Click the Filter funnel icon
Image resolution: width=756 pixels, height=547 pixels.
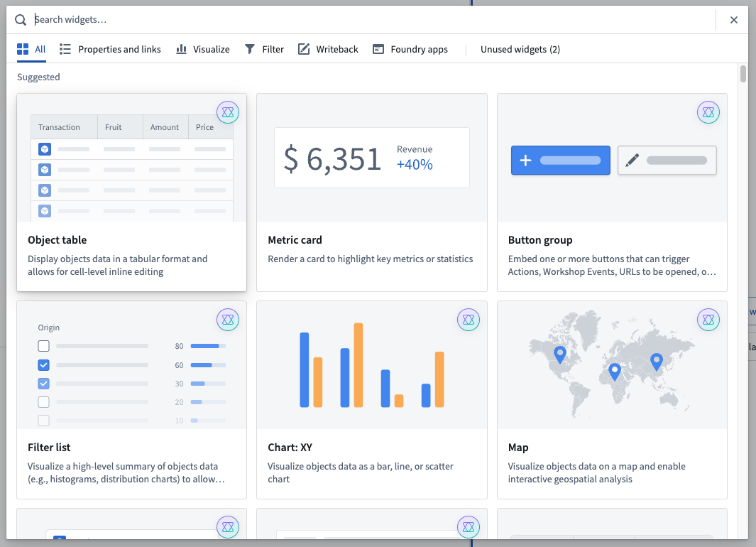coord(250,49)
